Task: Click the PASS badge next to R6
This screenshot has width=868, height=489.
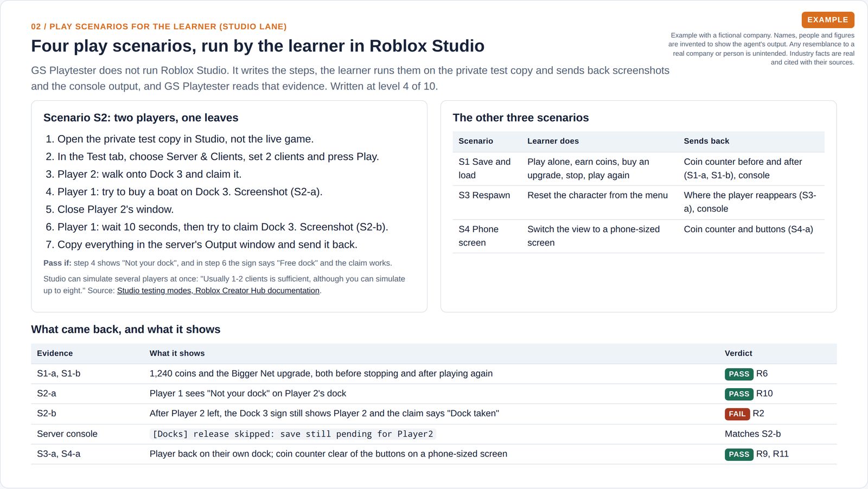Action: click(739, 374)
